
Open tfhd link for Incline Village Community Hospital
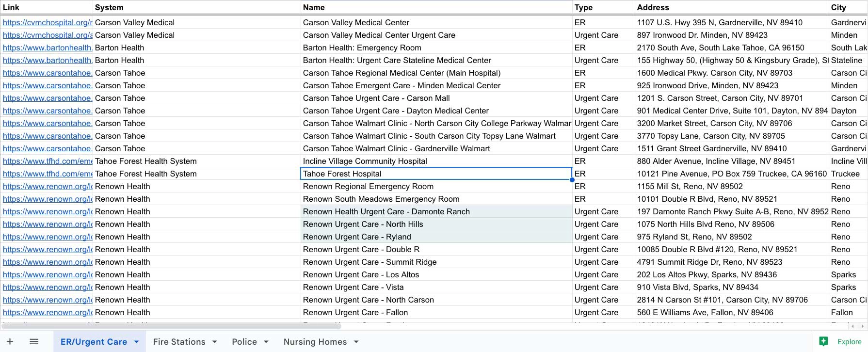(x=48, y=161)
